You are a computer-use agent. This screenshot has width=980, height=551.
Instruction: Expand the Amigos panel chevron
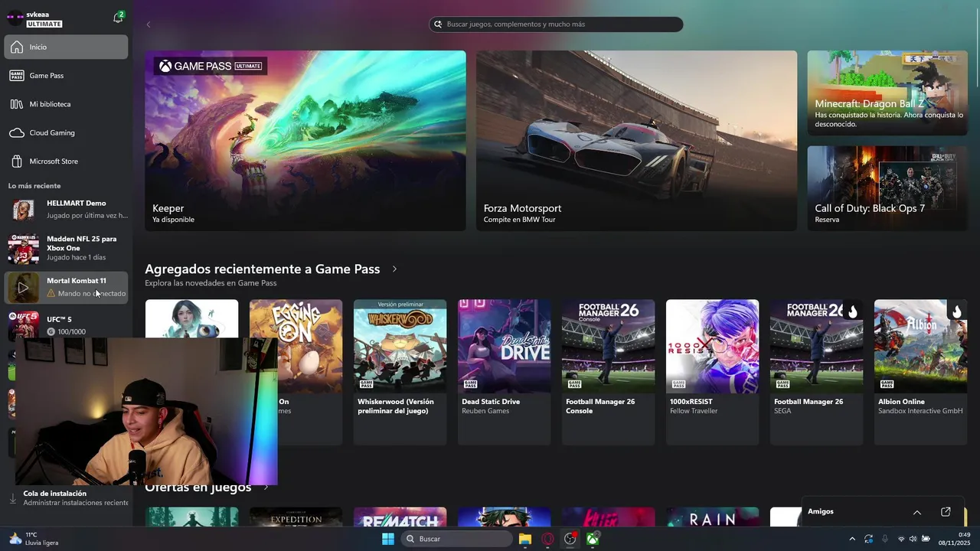[917, 512]
